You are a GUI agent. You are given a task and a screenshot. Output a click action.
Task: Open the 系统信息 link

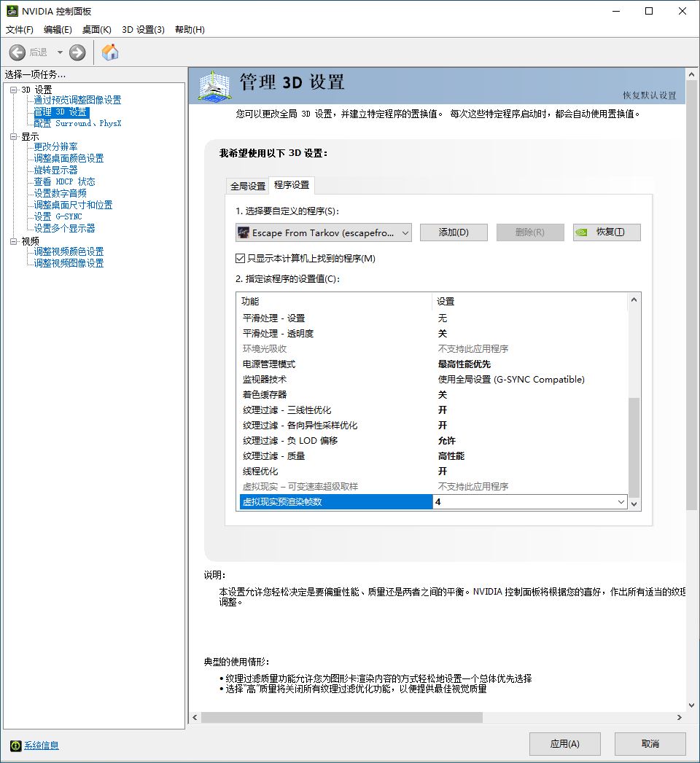pyautogui.click(x=42, y=745)
